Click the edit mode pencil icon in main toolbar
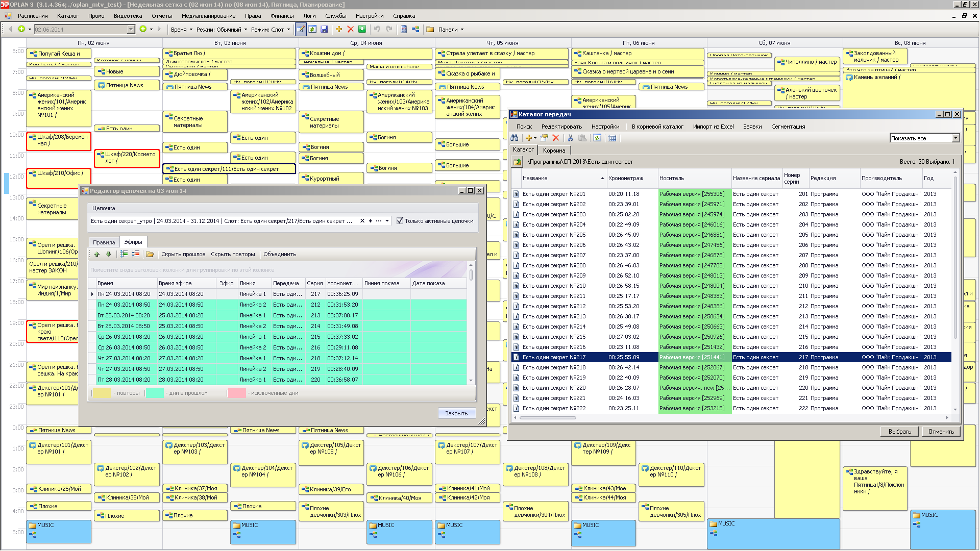The image size is (980, 551). (301, 30)
